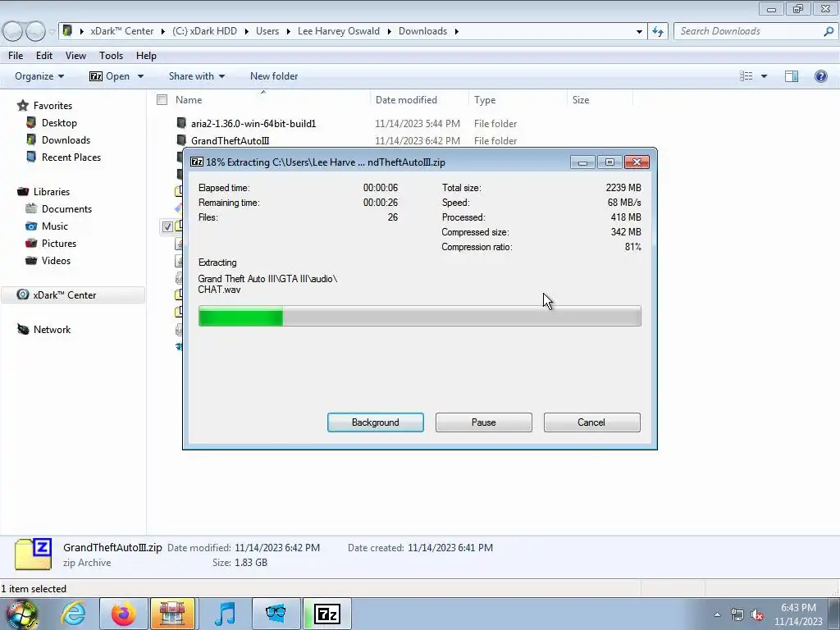
Task: Uncheck the selected file's checkbox
Action: pos(167,226)
